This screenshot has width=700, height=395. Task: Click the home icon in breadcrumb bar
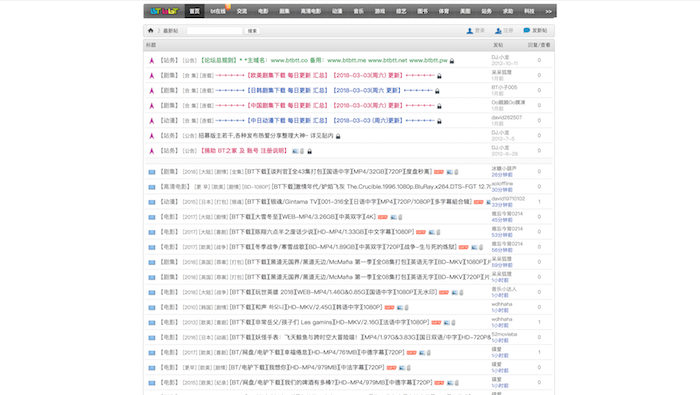150,30
